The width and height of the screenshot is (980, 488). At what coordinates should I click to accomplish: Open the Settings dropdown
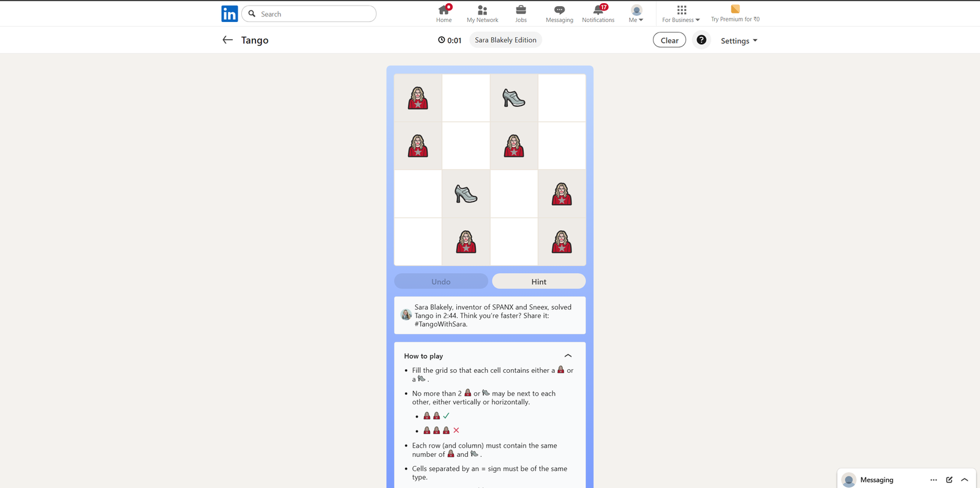[x=739, y=40]
